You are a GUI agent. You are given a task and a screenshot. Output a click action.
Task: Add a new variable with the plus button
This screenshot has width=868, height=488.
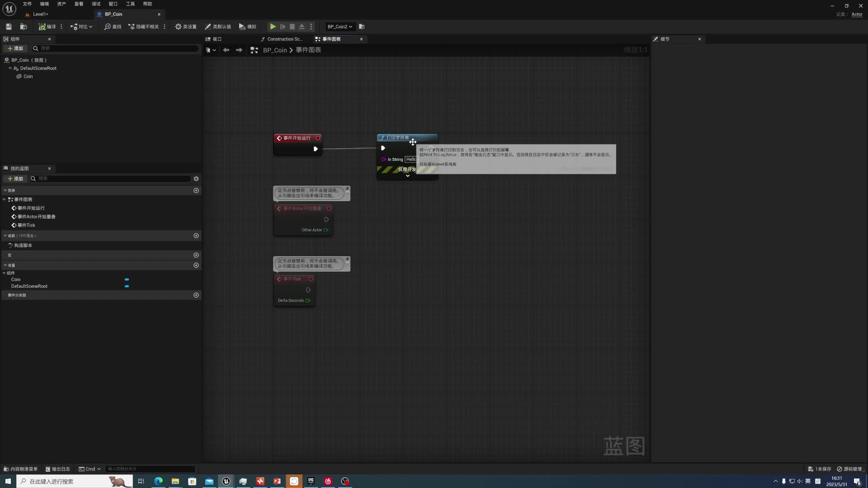196,265
